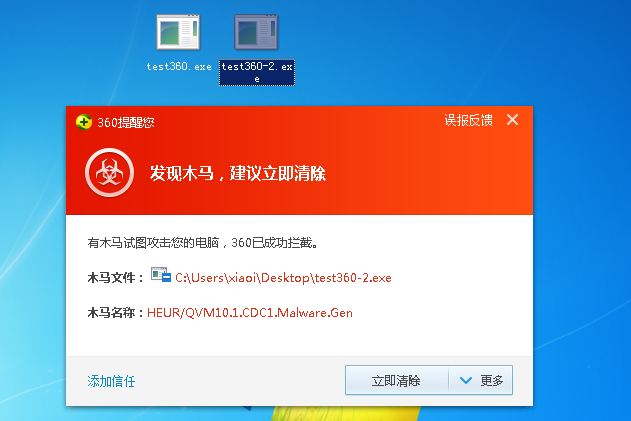Click the 360提醒您 title text

pyautogui.click(x=126, y=122)
